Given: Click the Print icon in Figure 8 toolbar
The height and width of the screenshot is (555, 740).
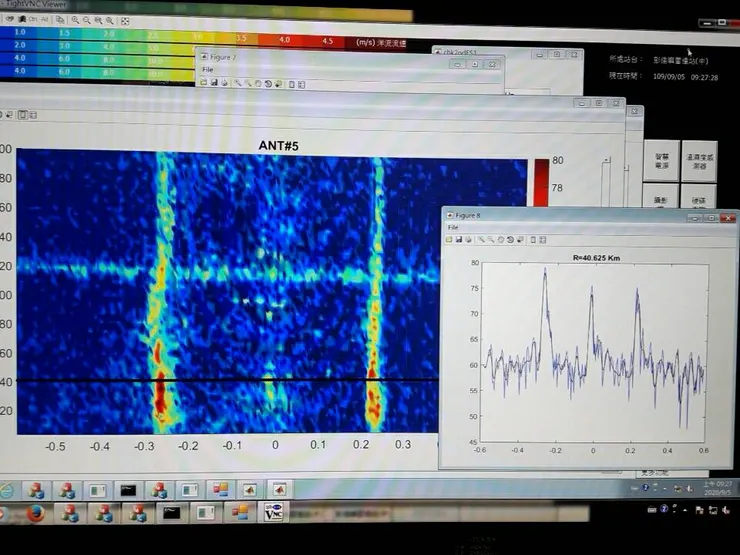Looking at the screenshot, I should click(x=468, y=240).
